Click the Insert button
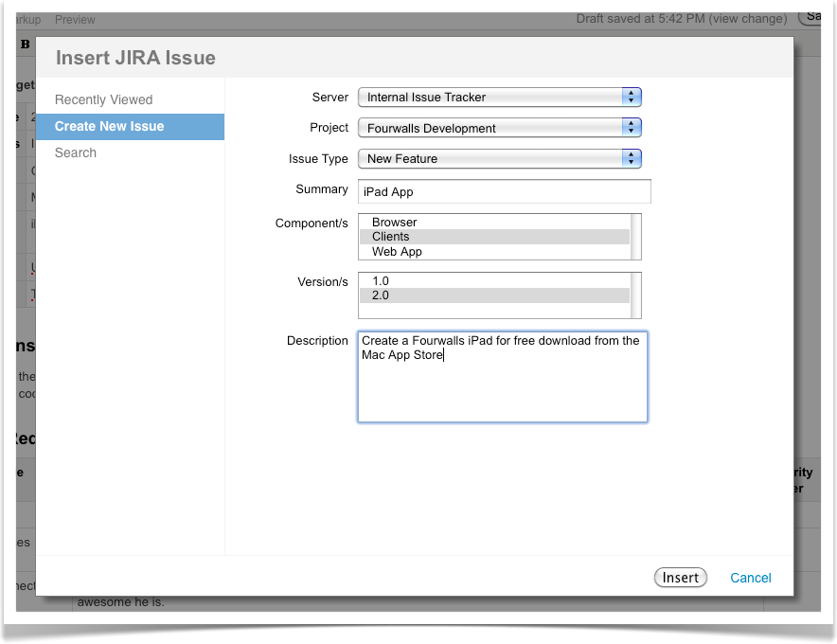Screen dimensions: 837x644 (681, 578)
